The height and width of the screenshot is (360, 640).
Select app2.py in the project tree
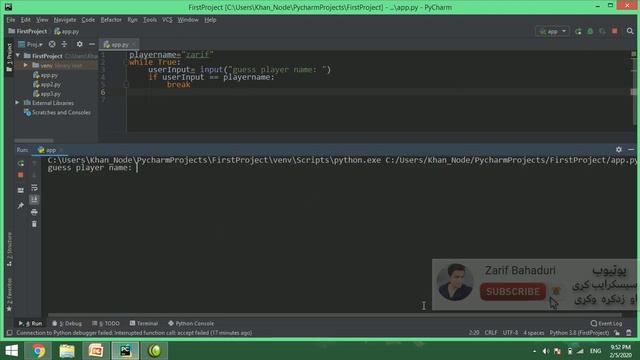pos(47,84)
